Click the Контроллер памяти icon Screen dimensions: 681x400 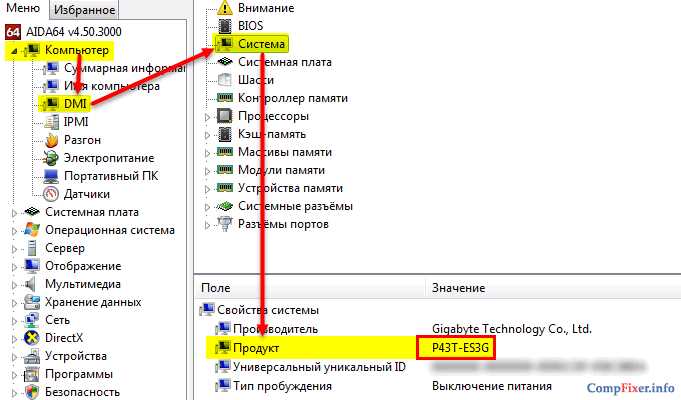pyautogui.click(x=225, y=98)
